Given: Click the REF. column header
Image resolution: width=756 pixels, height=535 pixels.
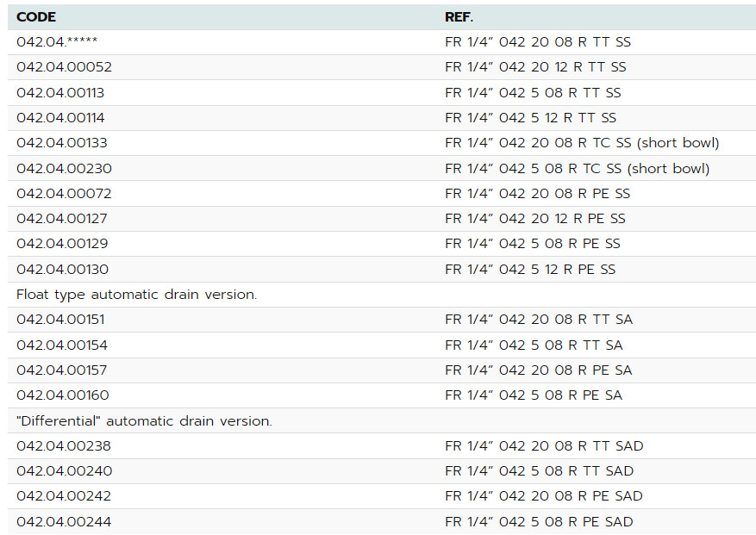Looking at the screenshot, I should [x=458, y=17].
